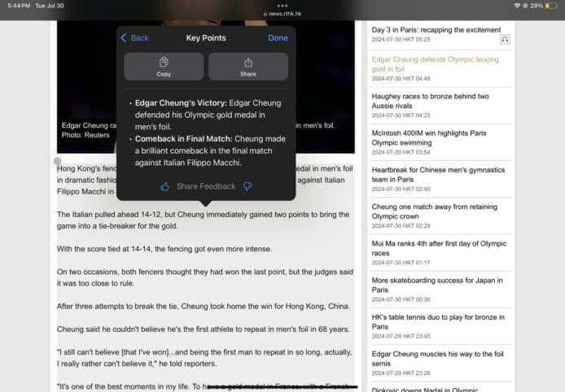565x392 pixels.
Task: Tap the text selection start handle
Action: [57, 162]
